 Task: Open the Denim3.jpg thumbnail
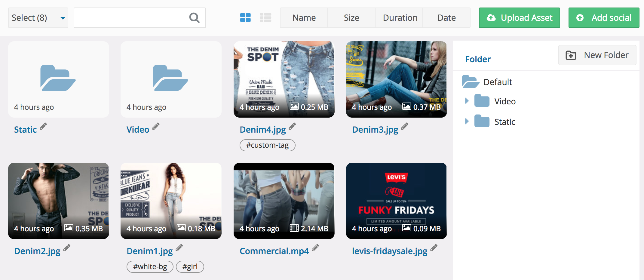[x=396, y=79]
